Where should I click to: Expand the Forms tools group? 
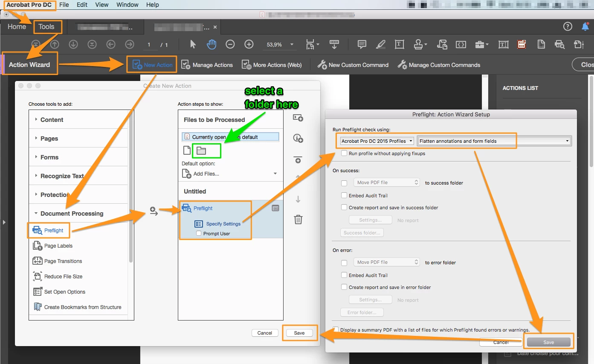(36, 157)
